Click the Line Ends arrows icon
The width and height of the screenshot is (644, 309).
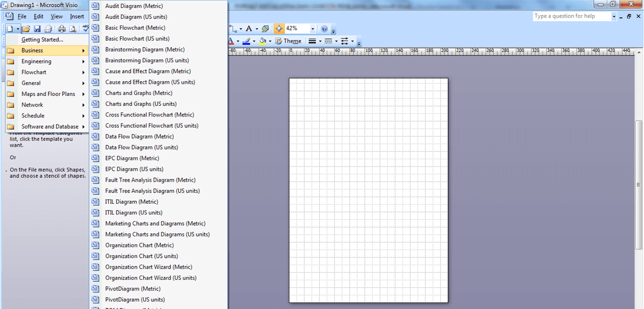coord(345,41)
